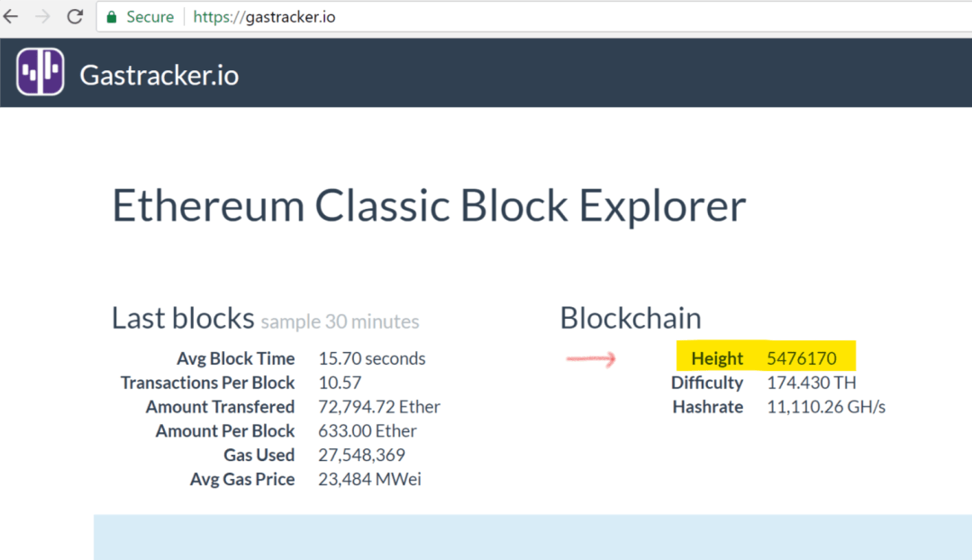This screenshot has width=972, height=560.
Task: Select the Height label in Blockchain section
Action: [717, 358]
